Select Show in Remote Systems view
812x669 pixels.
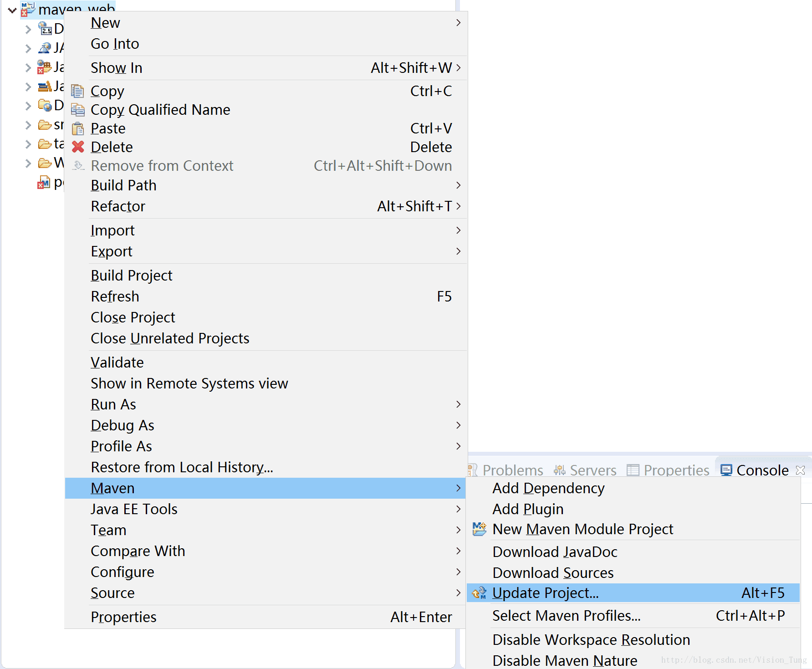coord(266,383)
